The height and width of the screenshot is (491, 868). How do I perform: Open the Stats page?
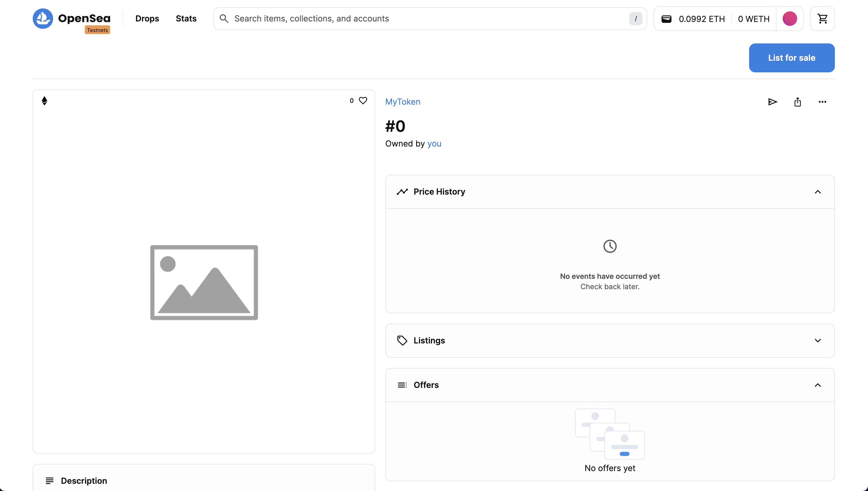pos(186,19)
